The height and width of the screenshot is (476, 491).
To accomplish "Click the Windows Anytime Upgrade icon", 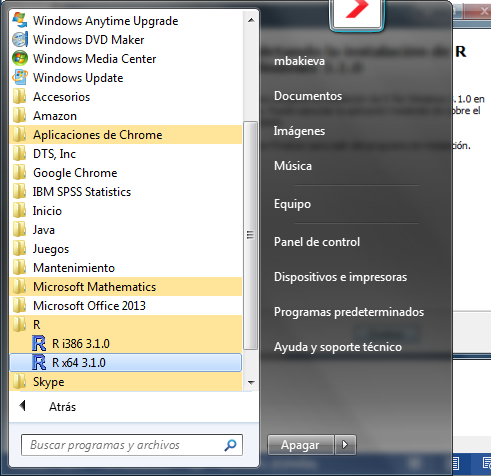I will 20,20.
